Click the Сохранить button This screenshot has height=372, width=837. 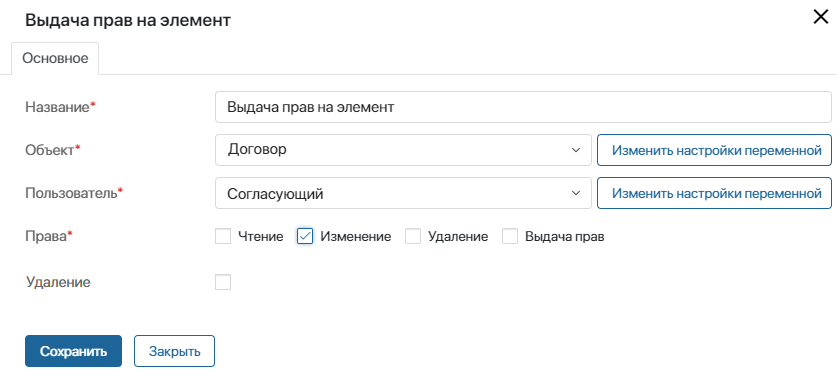(x=74, y=351)
